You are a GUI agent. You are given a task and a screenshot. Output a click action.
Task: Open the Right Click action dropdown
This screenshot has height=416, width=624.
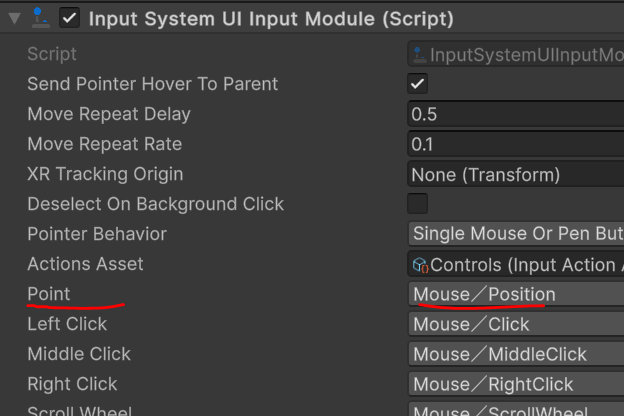(x=516, y=384)
